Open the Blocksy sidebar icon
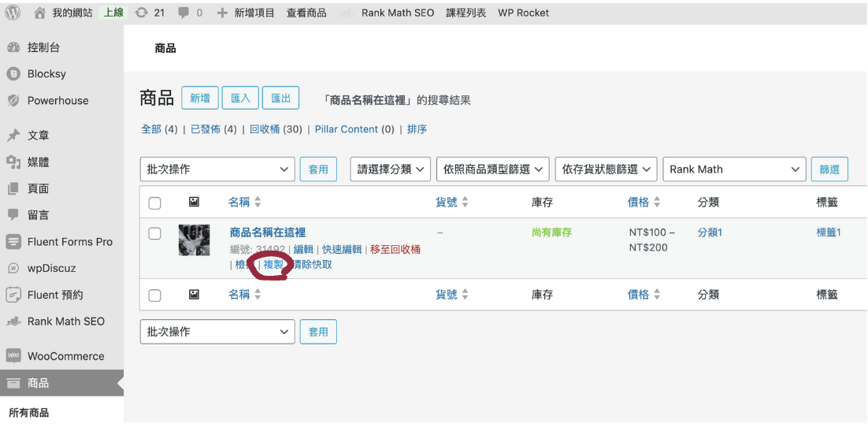868x424 pixels. tap(13, 74)
